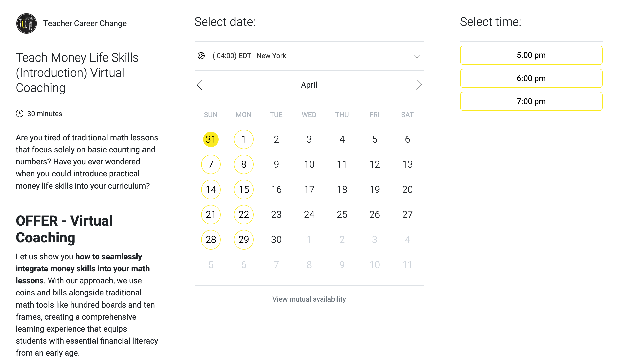
Task: Click the April month label
Action: 309,85
